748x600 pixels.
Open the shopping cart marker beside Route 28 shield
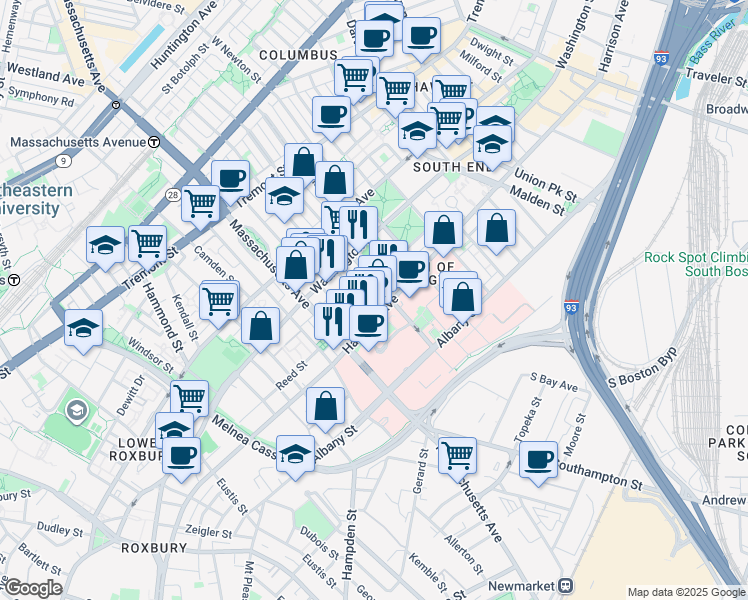pos(201,203)
